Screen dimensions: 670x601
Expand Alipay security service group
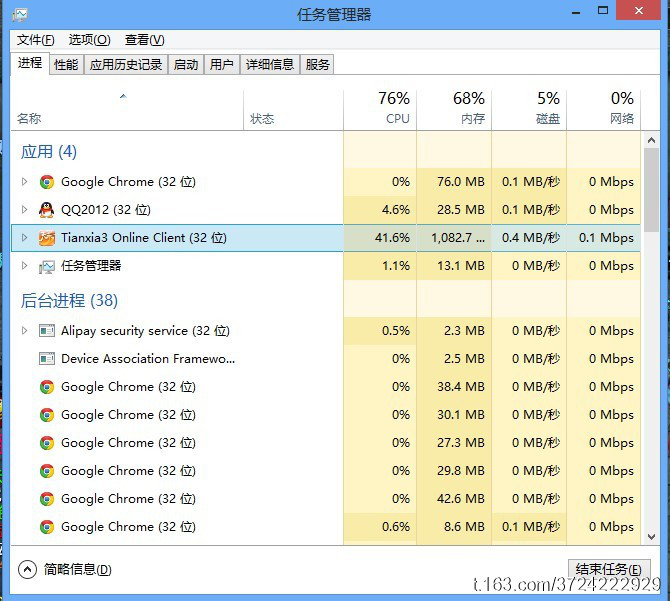point(24,331)
